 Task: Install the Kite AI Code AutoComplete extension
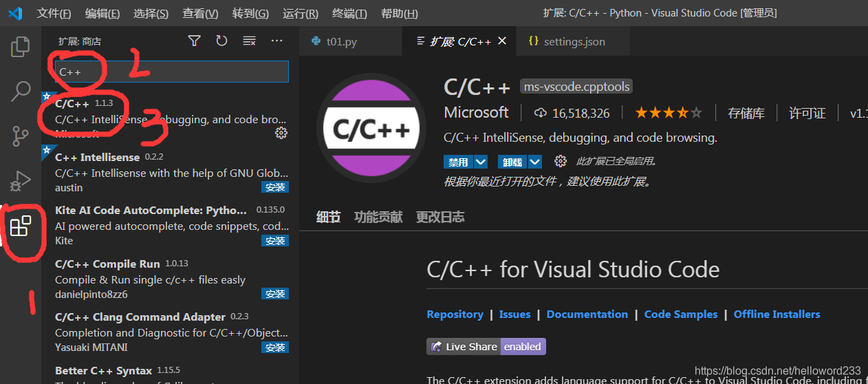click(275, 241)
